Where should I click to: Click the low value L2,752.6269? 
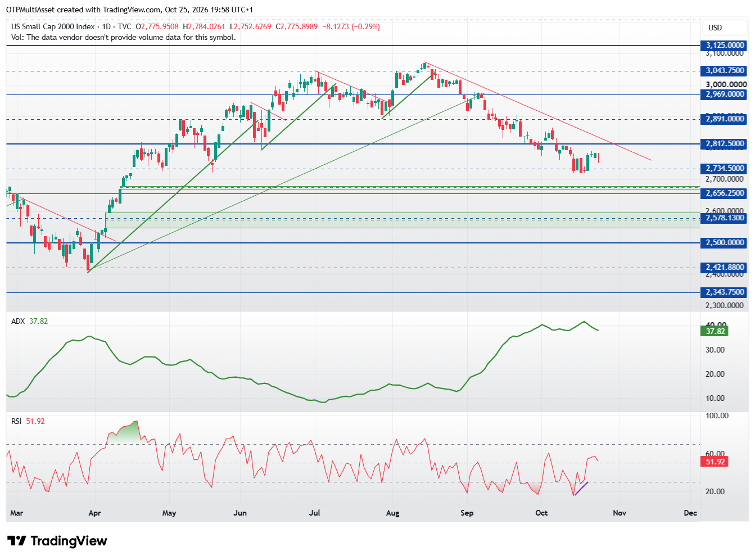[x=250, y=26]
